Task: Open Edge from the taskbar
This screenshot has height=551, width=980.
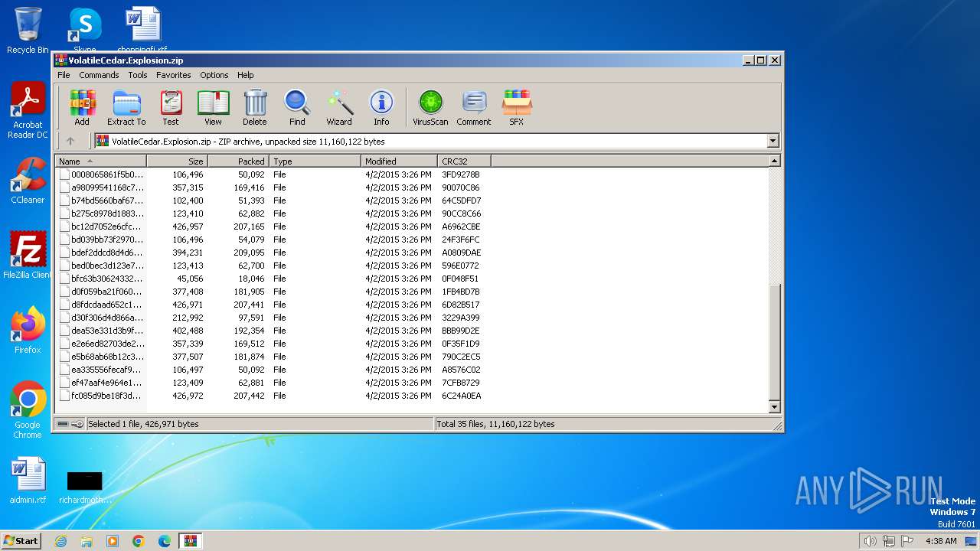Action: 165,541
